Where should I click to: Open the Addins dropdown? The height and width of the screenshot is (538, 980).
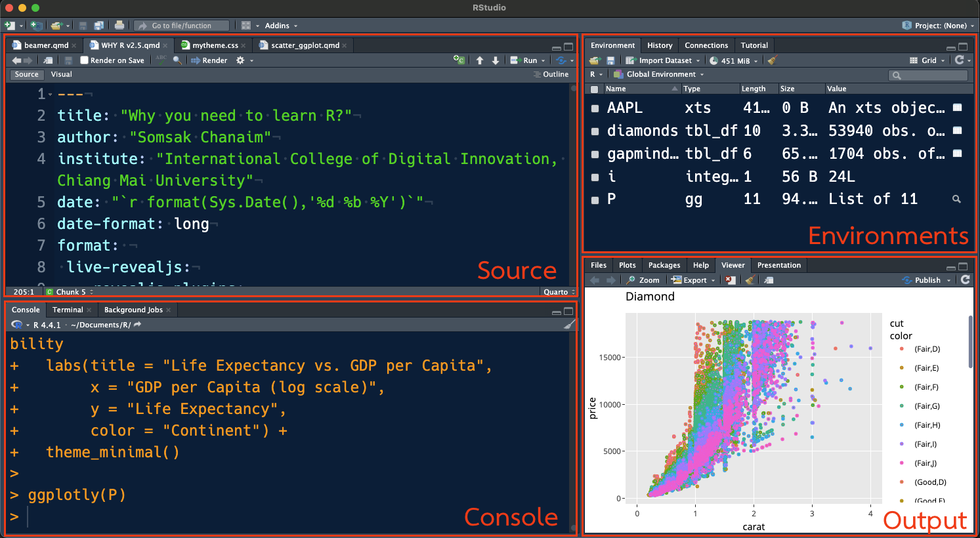281,26
